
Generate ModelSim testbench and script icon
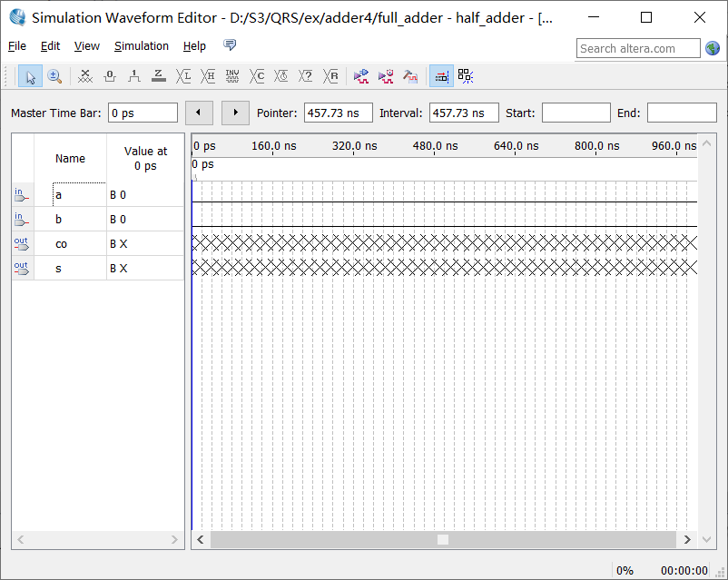(x=410, y=76)
